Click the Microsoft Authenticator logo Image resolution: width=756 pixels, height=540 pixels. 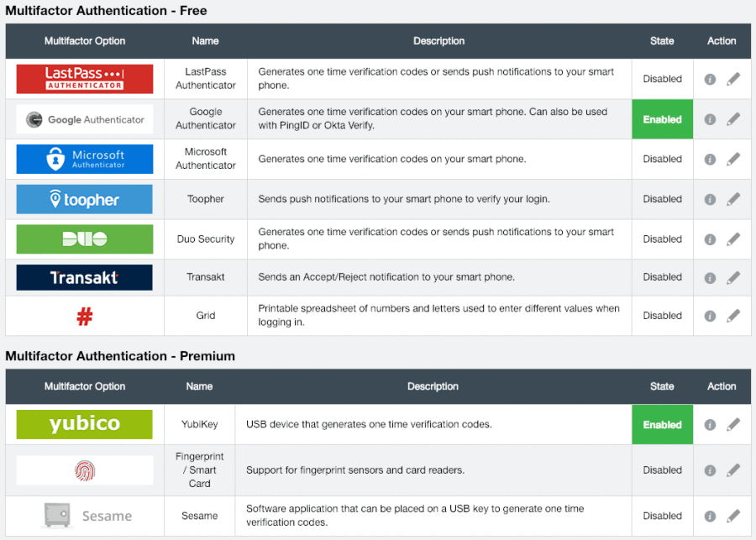84,159
